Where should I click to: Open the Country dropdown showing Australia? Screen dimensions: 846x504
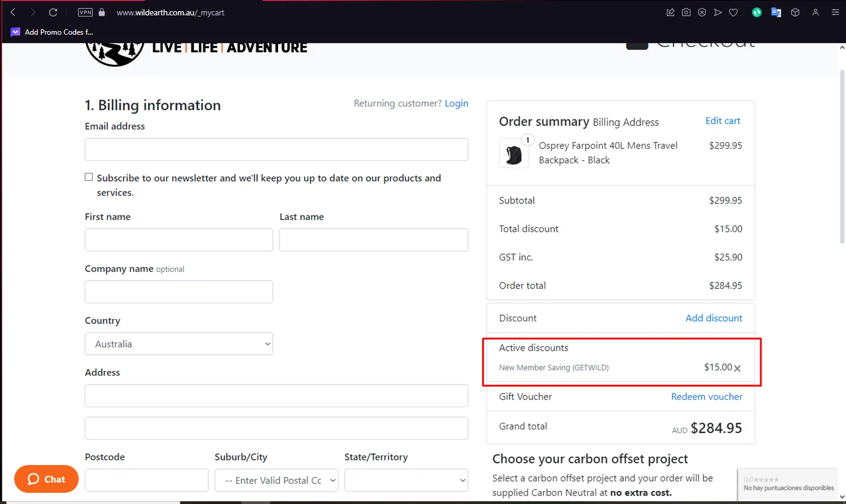click(179, 344)
